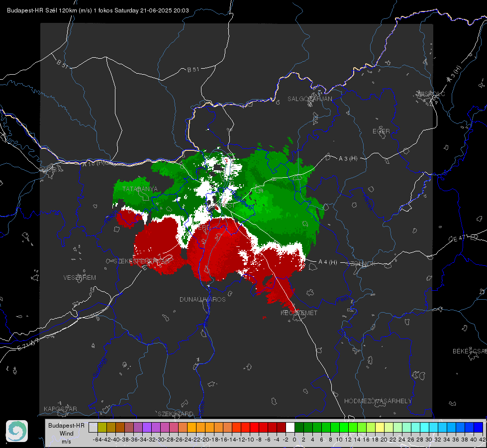
Task: Select the dark red legend swatch between -4 and -2
Action: (x=281, y=427)
